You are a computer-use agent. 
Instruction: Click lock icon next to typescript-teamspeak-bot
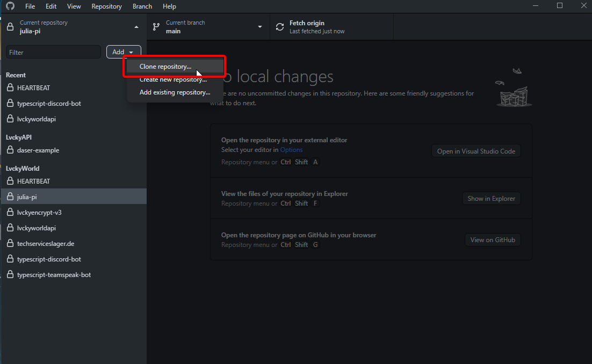click(10, 275)
